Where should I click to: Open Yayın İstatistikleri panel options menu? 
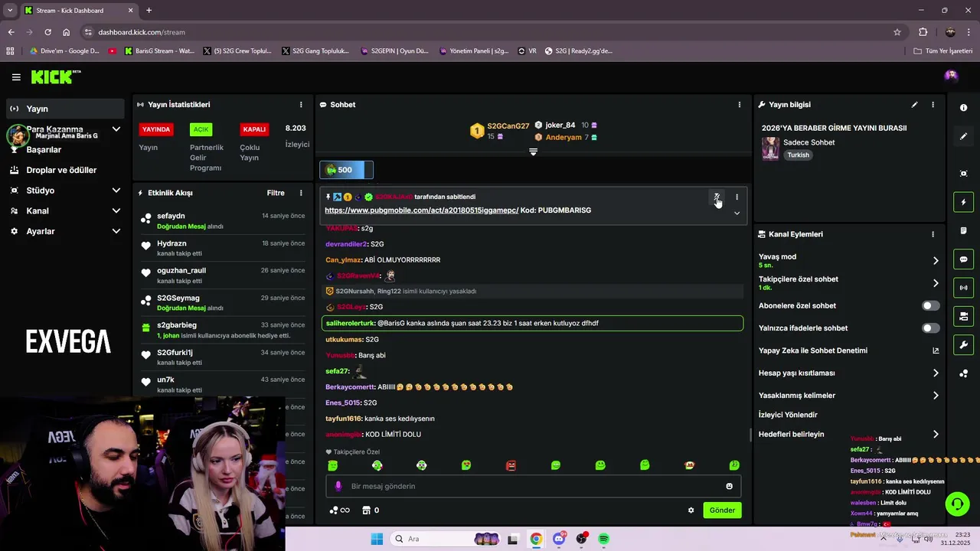click(301, 105)
